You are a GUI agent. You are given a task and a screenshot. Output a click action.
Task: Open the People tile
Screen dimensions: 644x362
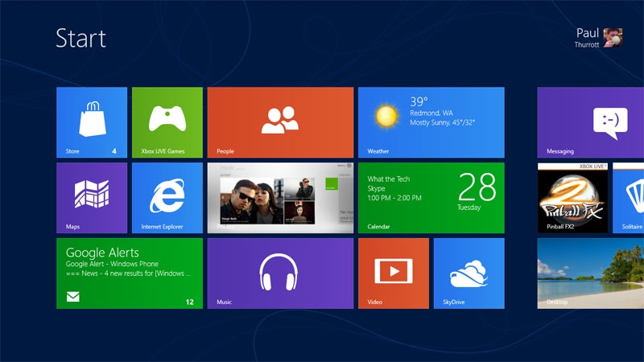pyautogui.click(x=280, y=122)
